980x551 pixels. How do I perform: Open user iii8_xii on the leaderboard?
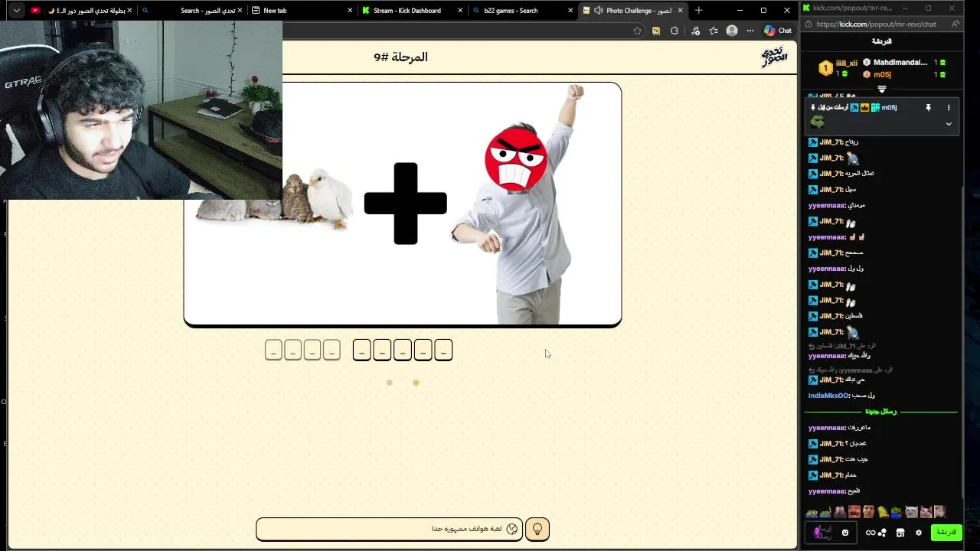847,63
